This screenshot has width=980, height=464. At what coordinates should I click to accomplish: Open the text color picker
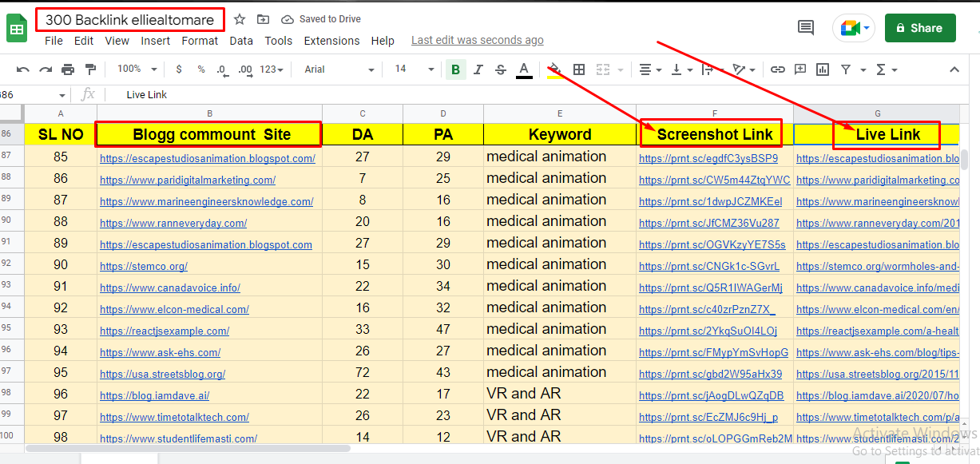(524, 69)
